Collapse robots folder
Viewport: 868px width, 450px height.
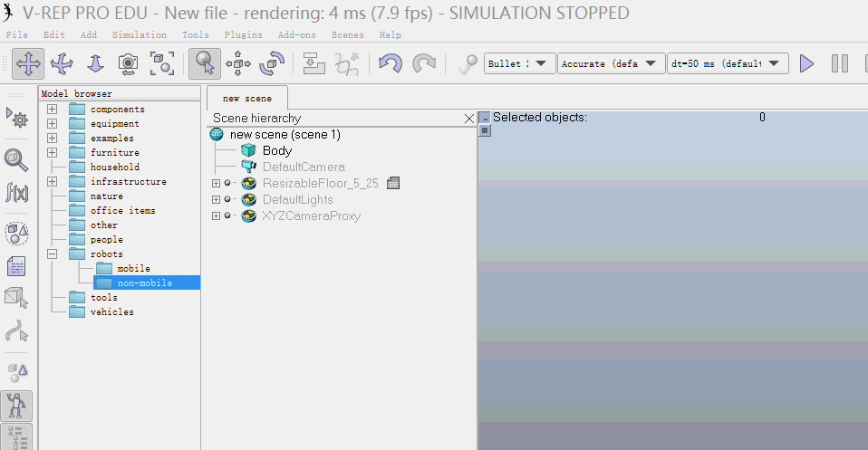(x=52, y=254)
